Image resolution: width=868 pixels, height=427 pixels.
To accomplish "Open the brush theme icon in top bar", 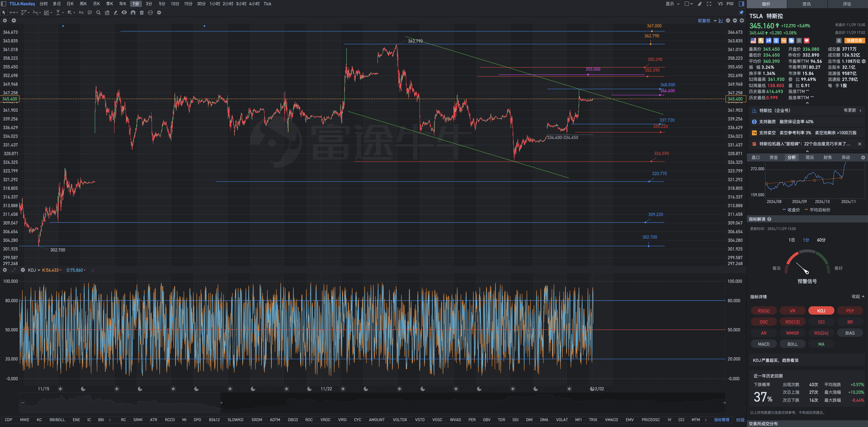I will (700, 4).
